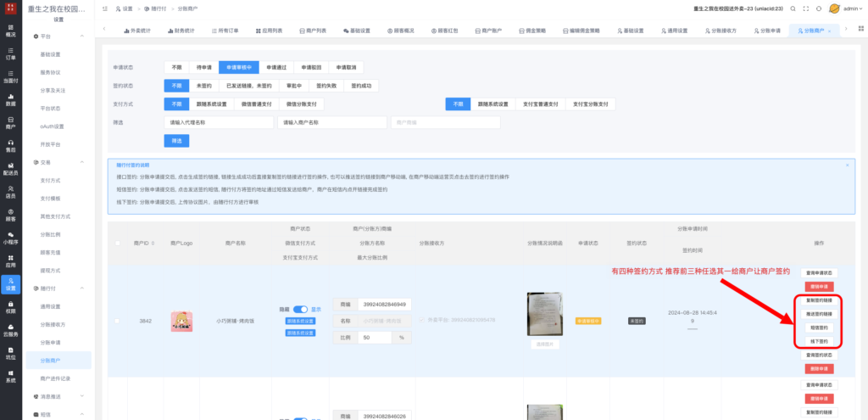Collapse the 平台 menu group
Viewport: 868px width, 420px height.
click(x=82, y=36)
